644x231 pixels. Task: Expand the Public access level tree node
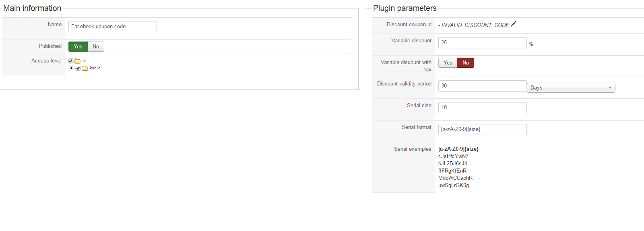point(72,69)
